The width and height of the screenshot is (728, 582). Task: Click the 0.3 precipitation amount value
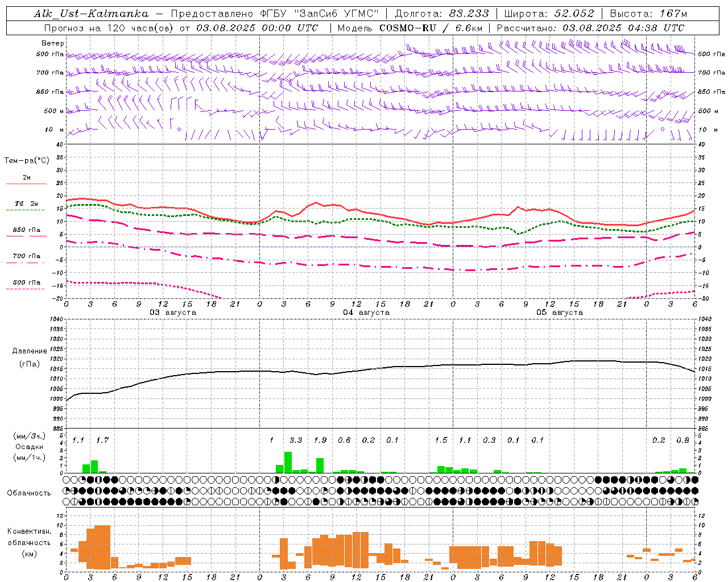coord(489,440)
